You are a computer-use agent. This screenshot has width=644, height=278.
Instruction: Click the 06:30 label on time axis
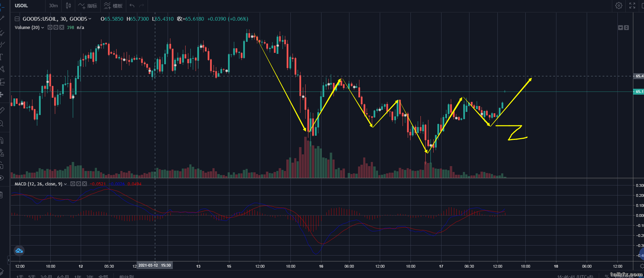[469, 266]
